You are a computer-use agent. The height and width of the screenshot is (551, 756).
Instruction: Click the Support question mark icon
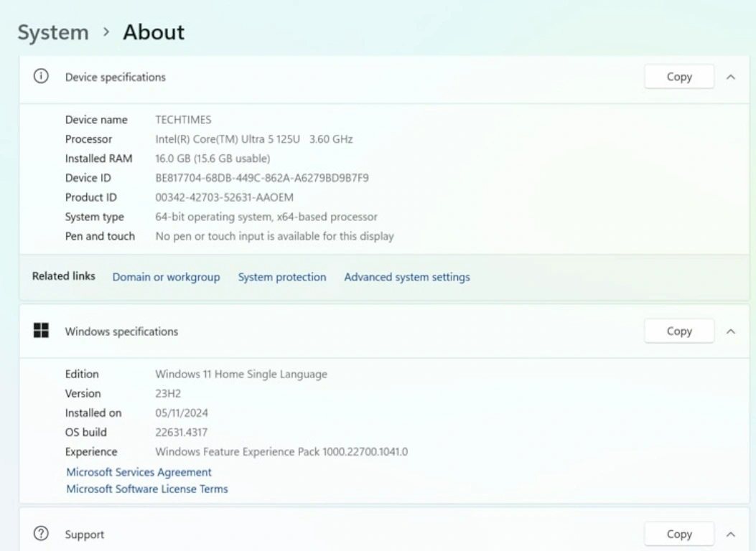(41, 534)
